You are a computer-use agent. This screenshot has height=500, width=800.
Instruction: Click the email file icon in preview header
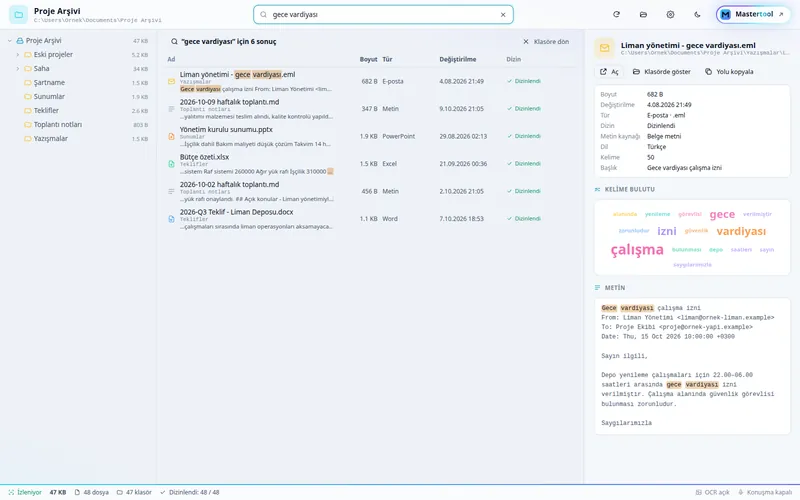tap(605, 48)
